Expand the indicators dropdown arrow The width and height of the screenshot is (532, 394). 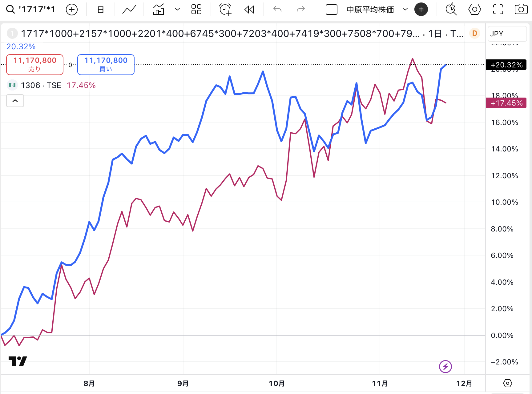[177, 10]
